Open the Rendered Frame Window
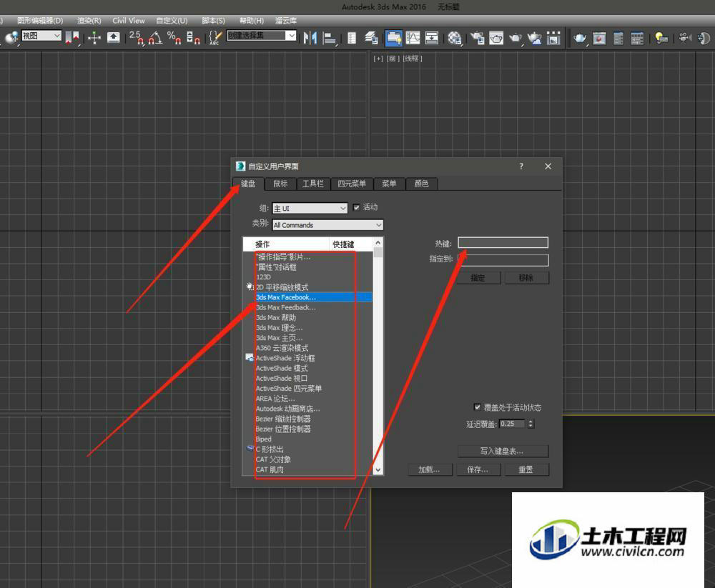Viewport: 715px width, 588px height. [496, 38]
